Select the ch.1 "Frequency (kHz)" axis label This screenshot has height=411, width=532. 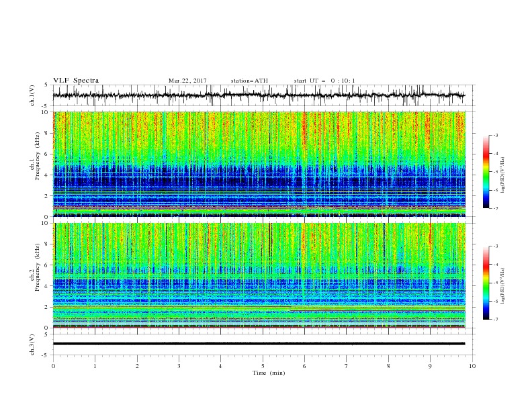(x=37, y=154)
